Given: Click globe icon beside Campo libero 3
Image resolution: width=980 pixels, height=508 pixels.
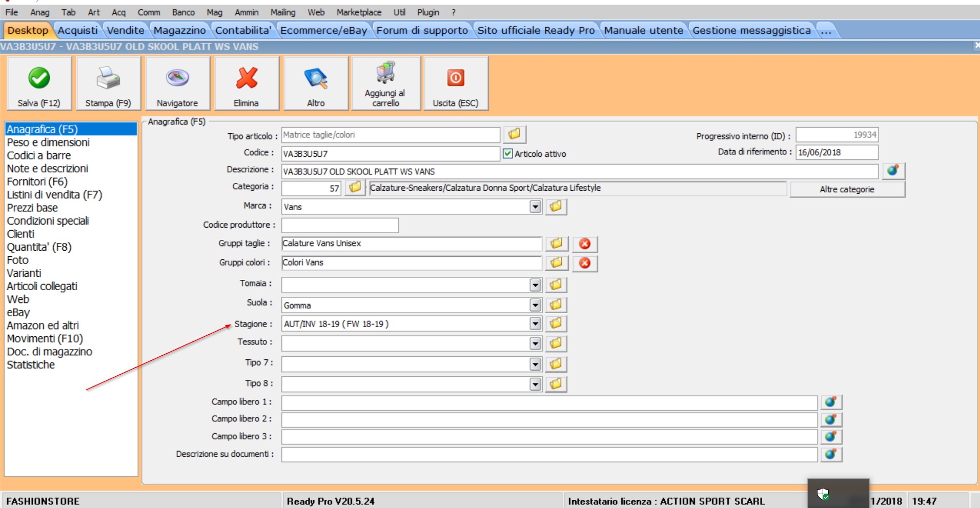Looking at the screenshot, I should point(831,437).
